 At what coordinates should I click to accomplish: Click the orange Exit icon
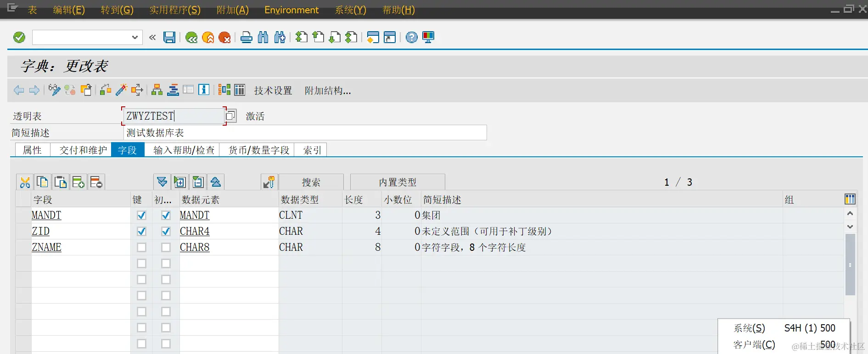[208, 37]
